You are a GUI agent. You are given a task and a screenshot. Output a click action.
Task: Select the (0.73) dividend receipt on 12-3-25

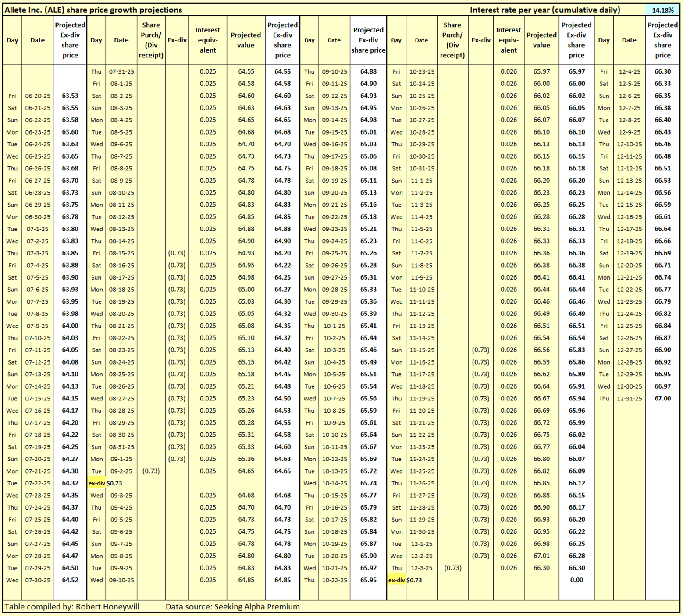[452, 568]
